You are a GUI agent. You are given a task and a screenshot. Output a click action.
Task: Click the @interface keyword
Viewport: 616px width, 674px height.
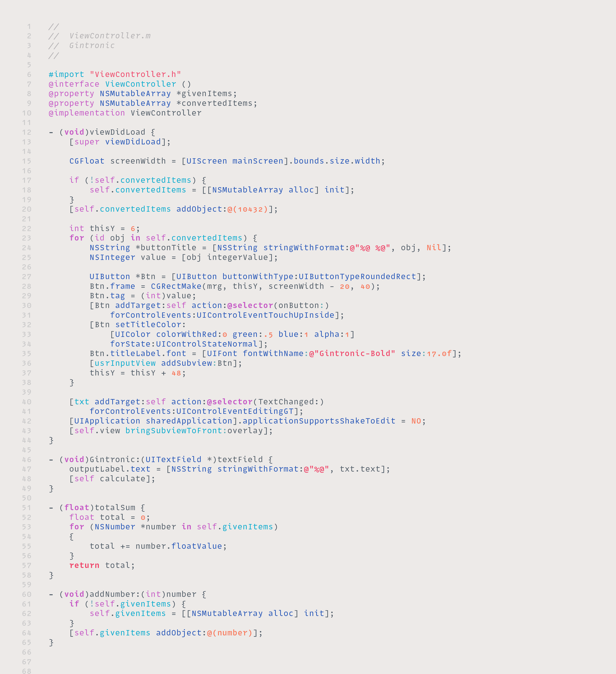(74, 84)
